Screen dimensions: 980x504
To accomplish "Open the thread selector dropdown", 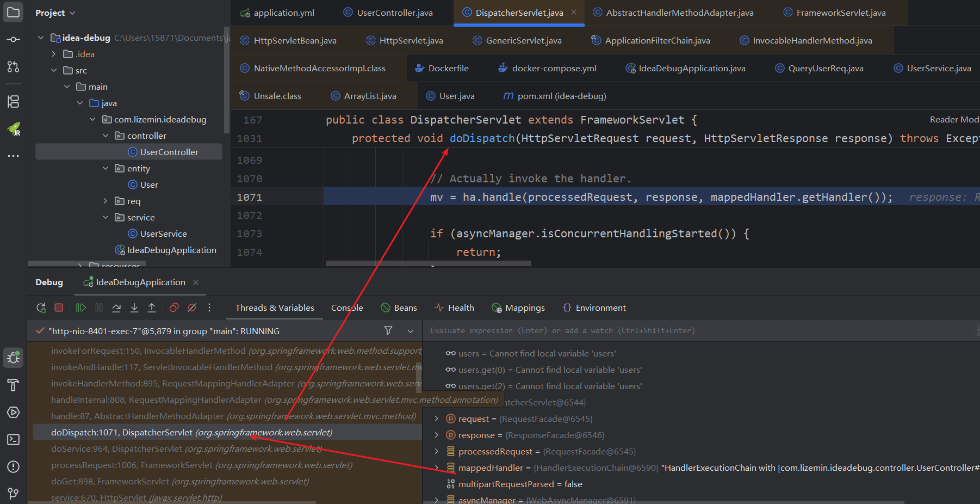I will (x=411, y=331).
